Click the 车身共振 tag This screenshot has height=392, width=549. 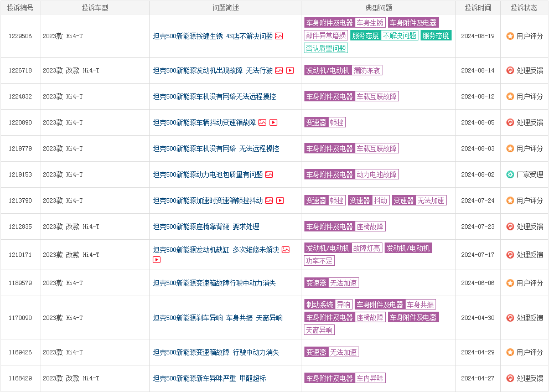[421, 305]
